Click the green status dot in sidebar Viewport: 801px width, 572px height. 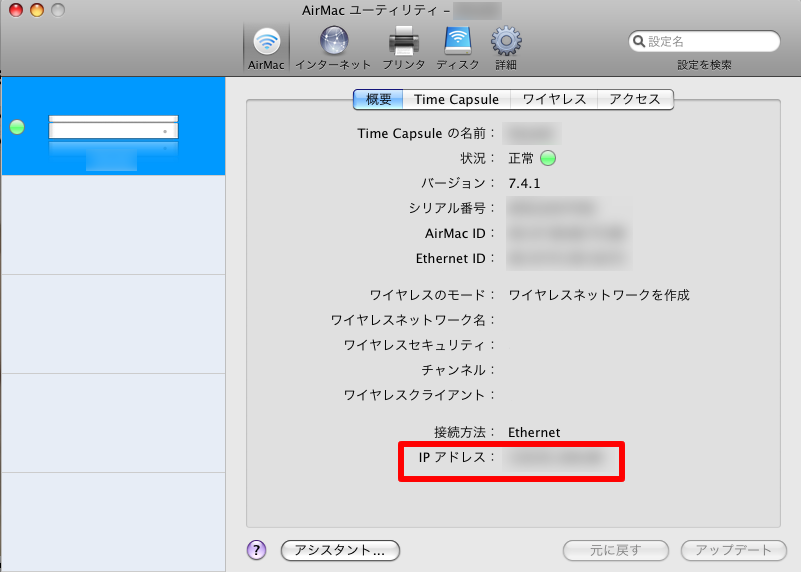(17, 127)
